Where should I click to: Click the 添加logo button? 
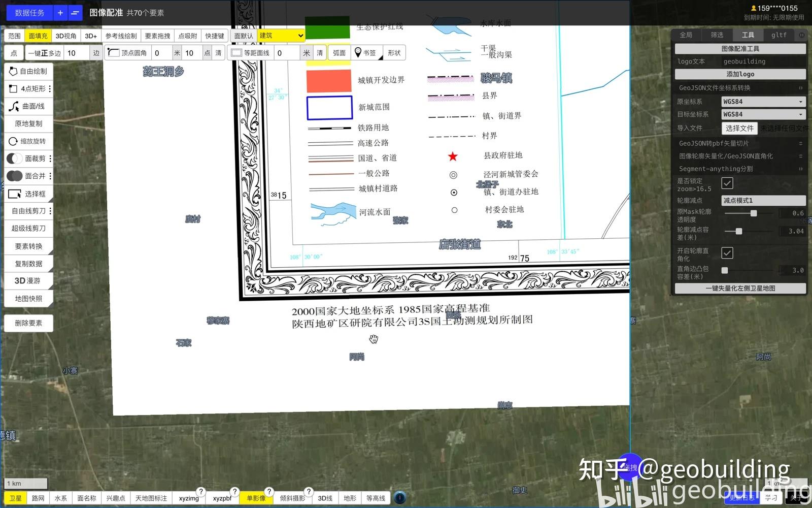pos(739,74)
